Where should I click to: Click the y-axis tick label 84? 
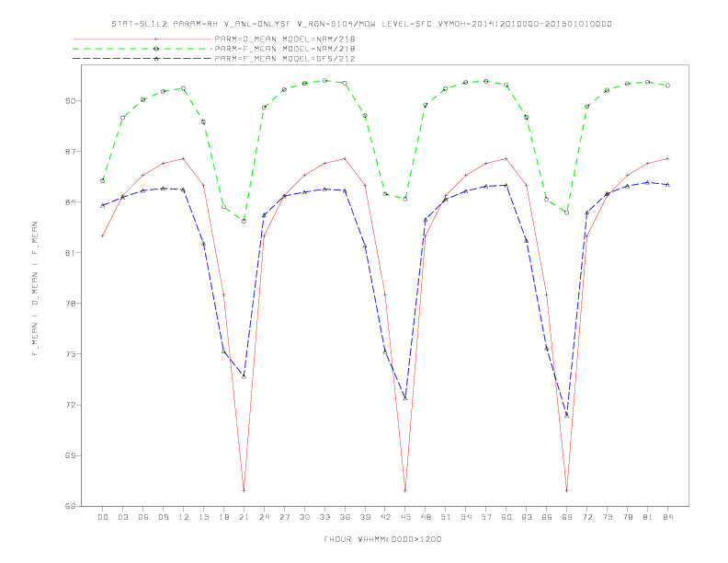tap(69, 202)
